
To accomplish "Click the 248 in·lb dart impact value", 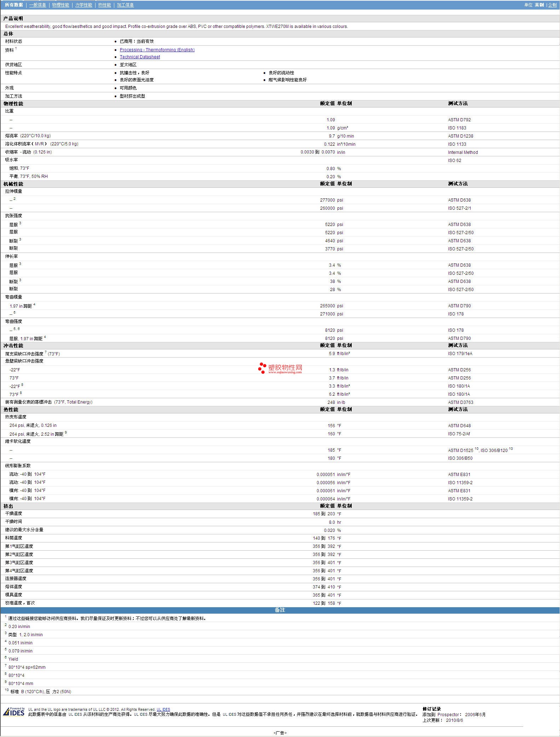I will click(x=336, y=402).
